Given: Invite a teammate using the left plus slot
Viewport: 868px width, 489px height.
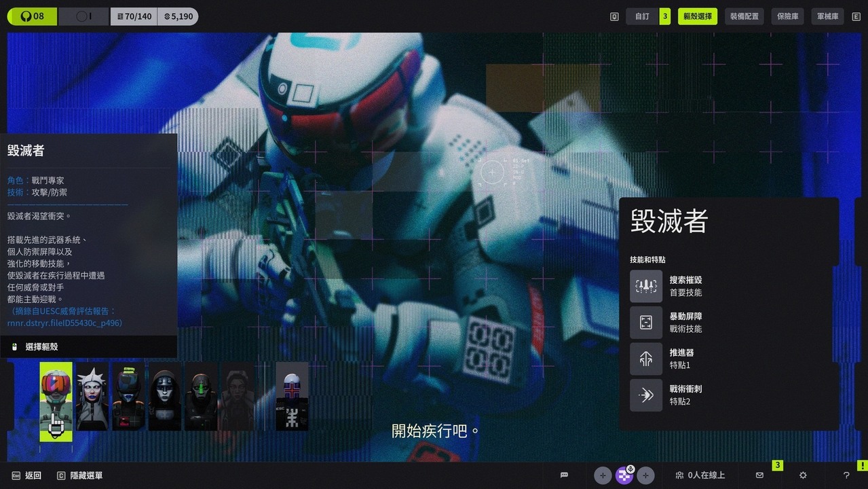Looking at the screenshot, I should (x=603, y=475).
